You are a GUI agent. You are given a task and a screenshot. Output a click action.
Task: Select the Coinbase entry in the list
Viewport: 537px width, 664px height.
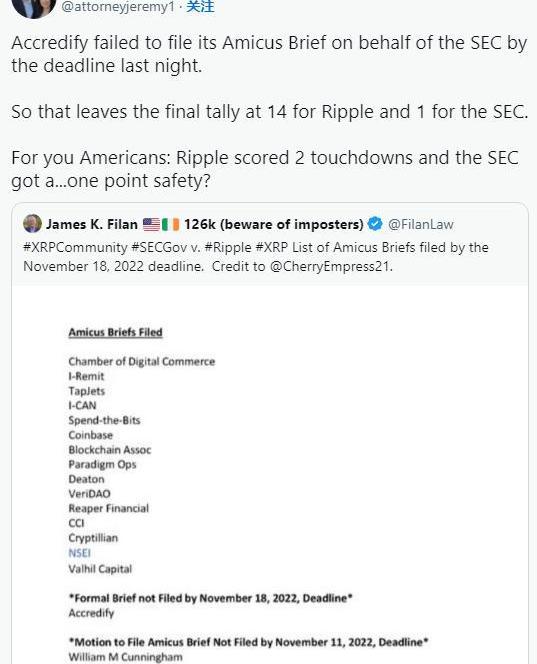click(91, 435)
